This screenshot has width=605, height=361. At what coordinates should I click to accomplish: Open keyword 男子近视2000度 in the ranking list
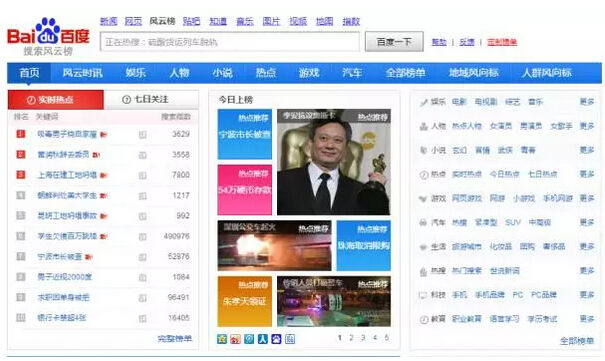64,277
